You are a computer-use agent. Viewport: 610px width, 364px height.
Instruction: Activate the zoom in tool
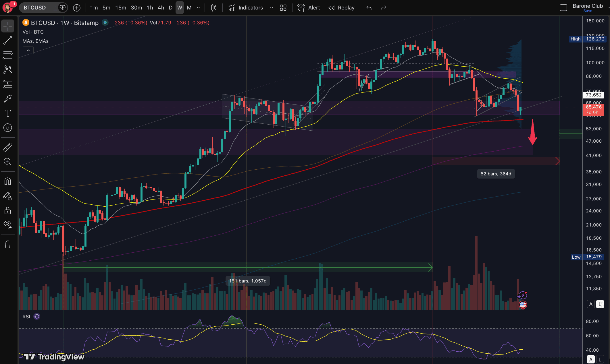8,162
